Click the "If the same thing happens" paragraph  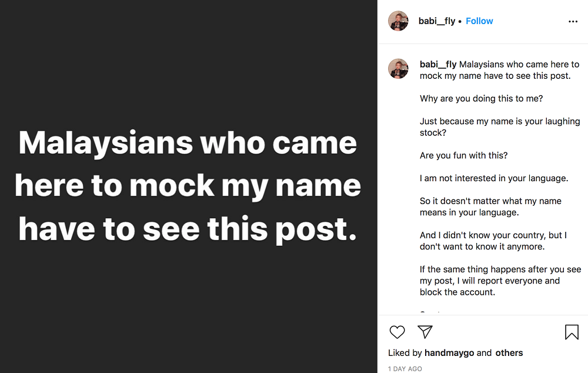(x=500, y=281)
